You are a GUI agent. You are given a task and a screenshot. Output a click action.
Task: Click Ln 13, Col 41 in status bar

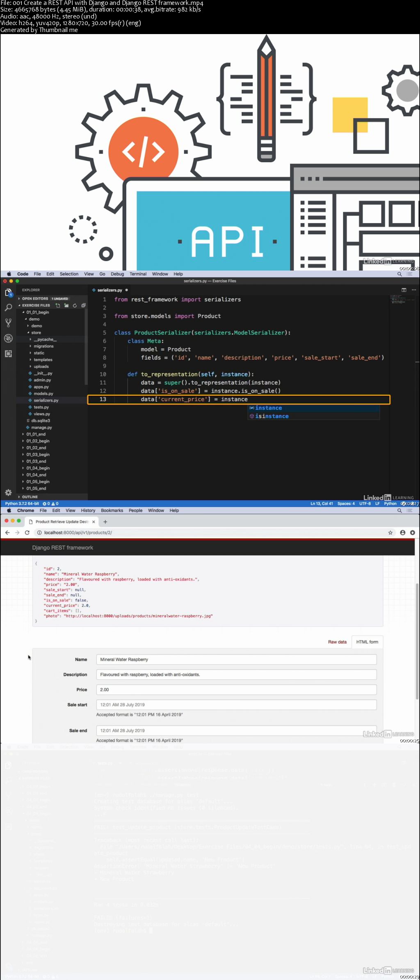pyautogui.click(x=322, y=503)
